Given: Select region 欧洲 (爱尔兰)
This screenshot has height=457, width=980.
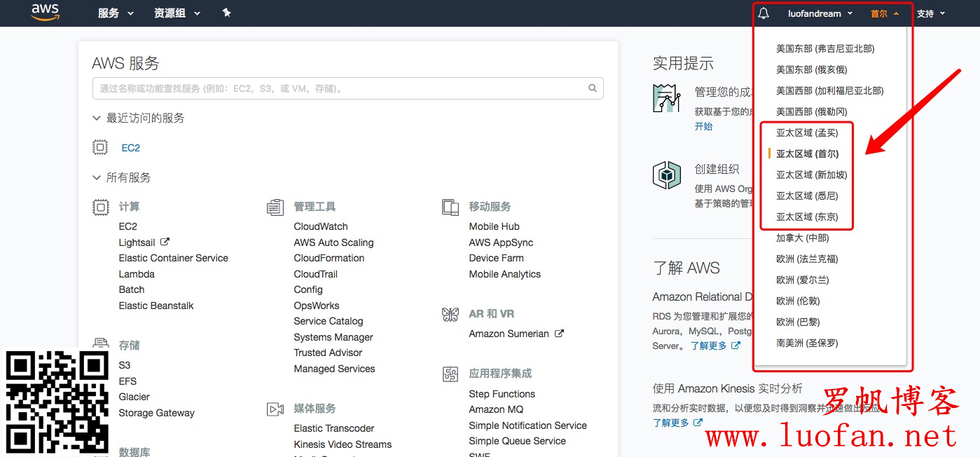Looking at the screenshot, I should (x=803, y=280).
